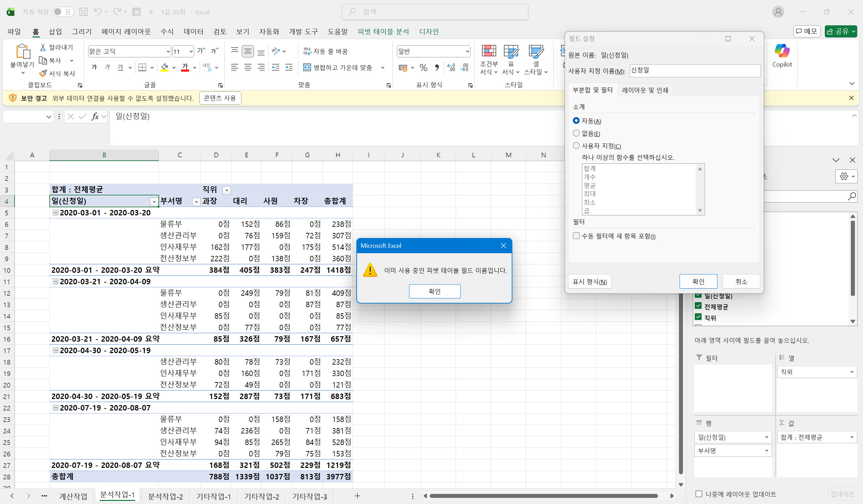Viewport: 863px width, 504px height.
Task: Collapse the 2020-03-21 - 2020-04-09 group
Action: 55,281
